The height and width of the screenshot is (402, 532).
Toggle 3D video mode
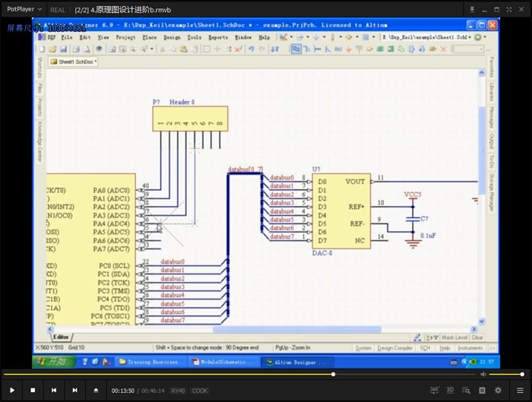(x=450, y=390)
